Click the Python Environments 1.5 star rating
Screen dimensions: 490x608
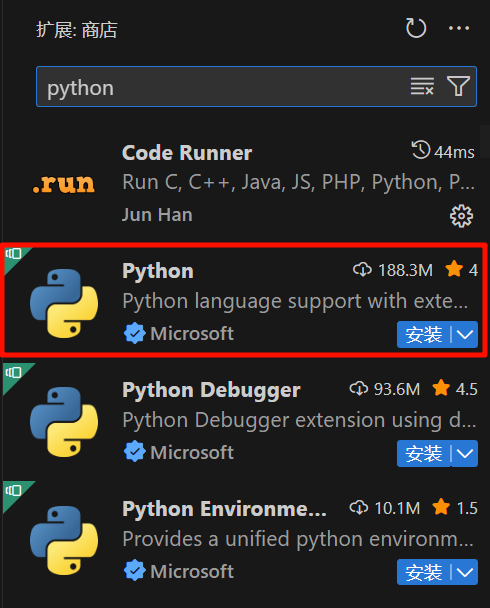pyautogui.click(x=455, y=508)
